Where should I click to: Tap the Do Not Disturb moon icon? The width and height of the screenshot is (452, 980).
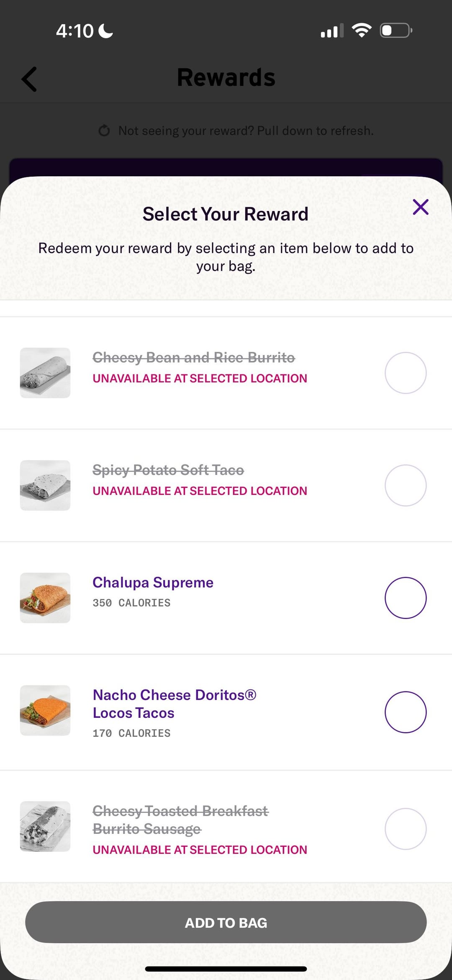click(x=105, y=31)
